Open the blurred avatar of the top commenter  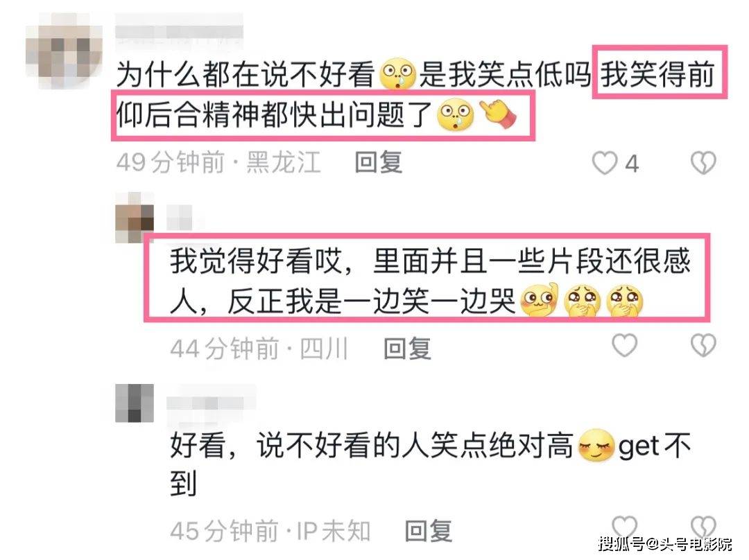(x=64, y=51)
